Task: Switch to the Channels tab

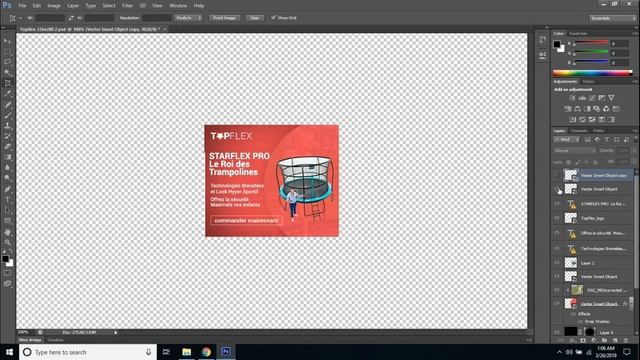Action: point(579,131)
